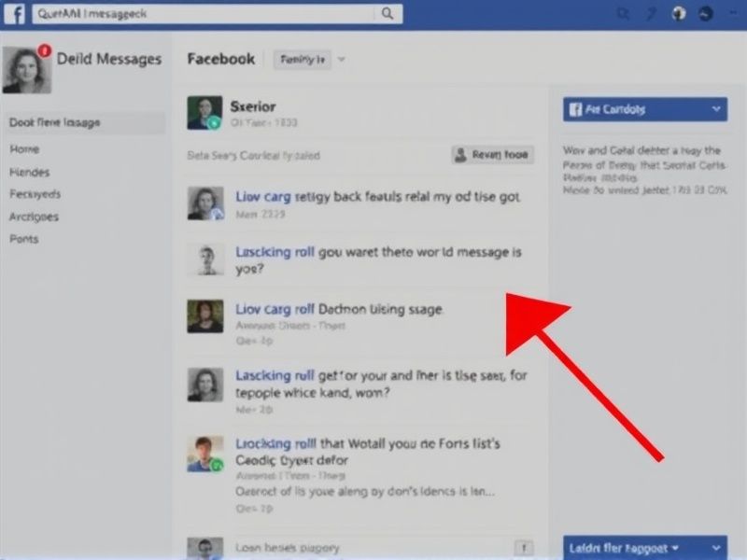Open Home in the left sidebar
This screenshot has width=747, height=560.
click(25, 149)
